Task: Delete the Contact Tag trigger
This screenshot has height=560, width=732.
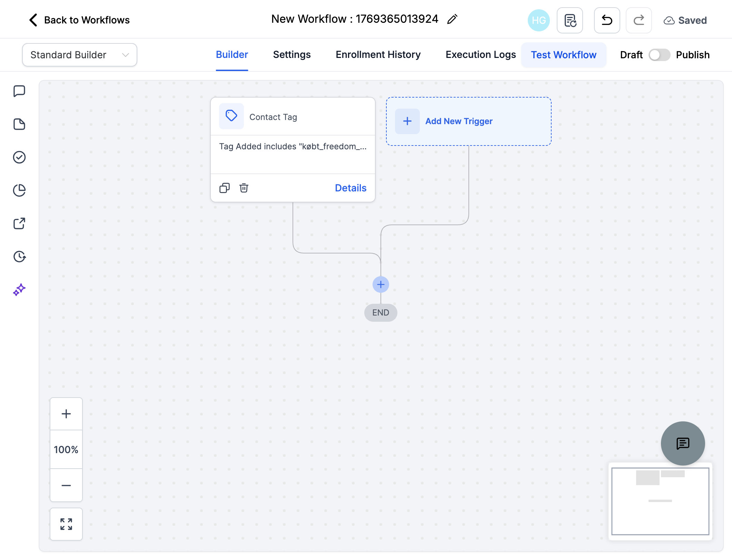Action: 244,188
